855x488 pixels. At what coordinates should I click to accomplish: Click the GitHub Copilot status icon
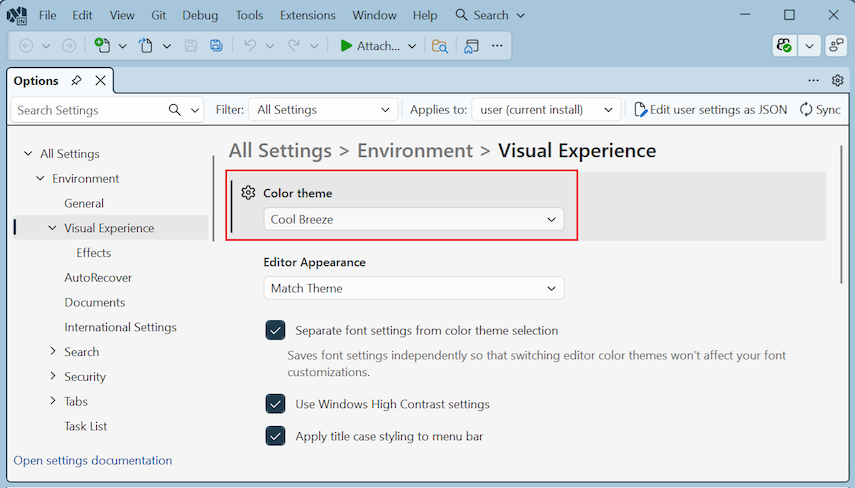[785, 46]
